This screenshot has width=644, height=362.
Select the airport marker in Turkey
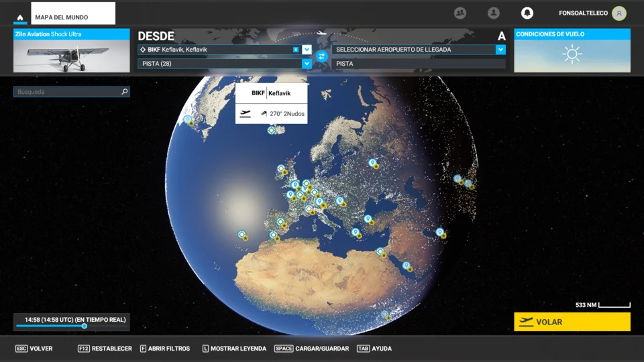[x=369, y=220]
